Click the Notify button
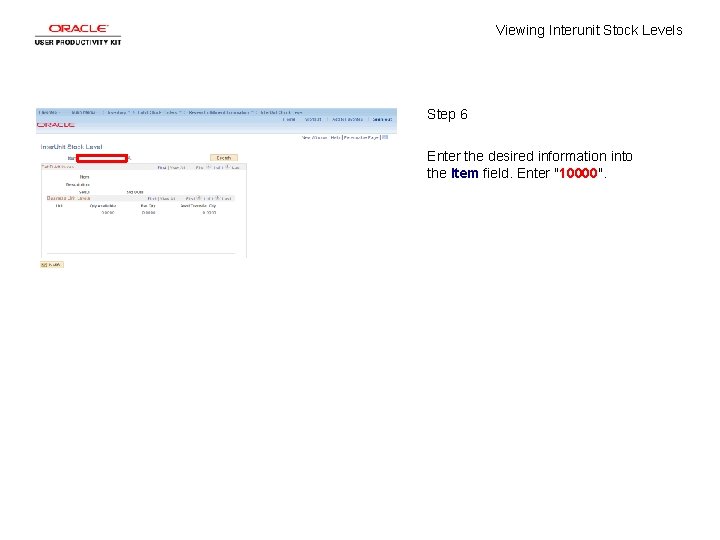The image size is (720, 540). (x=51, y=265)
